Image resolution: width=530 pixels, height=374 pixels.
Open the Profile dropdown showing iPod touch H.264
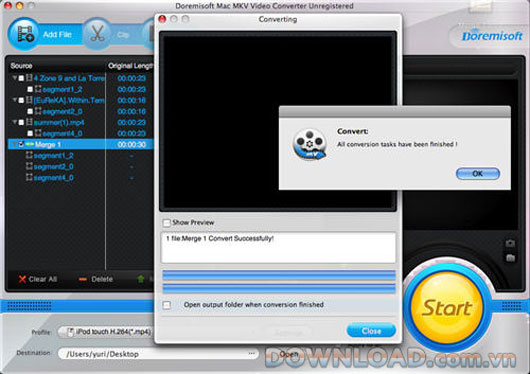click(x=106, y=332)
